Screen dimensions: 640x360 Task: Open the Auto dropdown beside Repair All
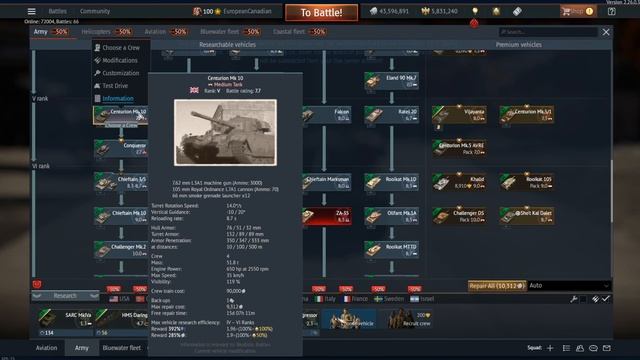coord(569,286)
